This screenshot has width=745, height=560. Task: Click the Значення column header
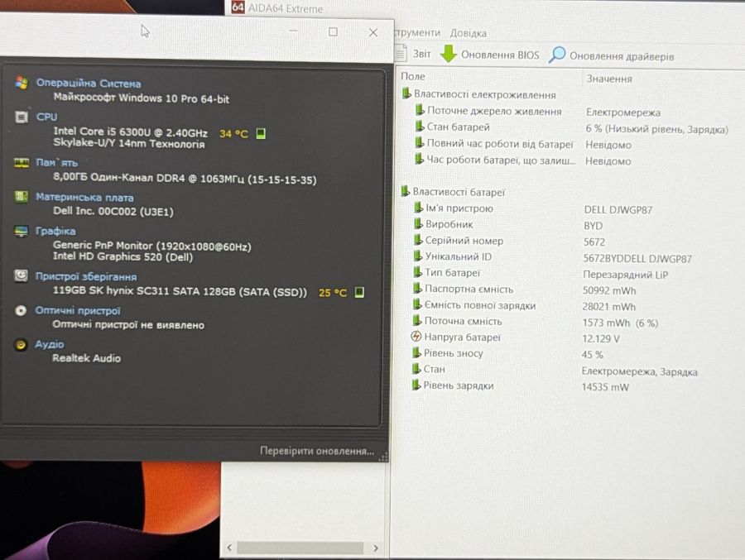click(608, 79)
